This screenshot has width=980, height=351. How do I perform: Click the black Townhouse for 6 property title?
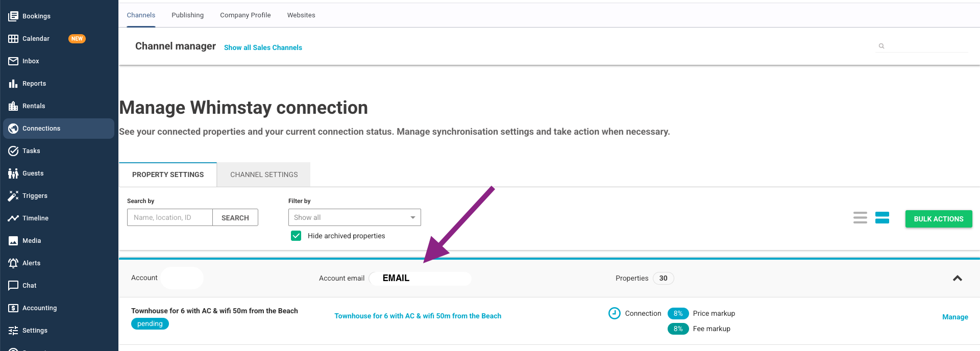tap(214, 311)
